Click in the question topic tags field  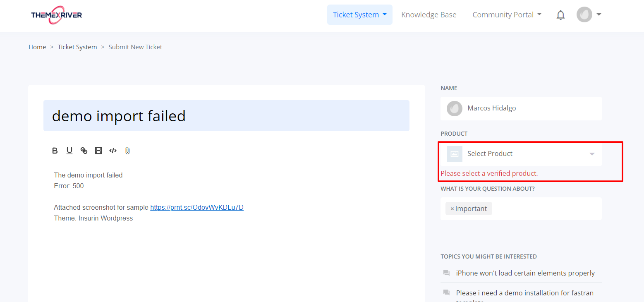coord(546,209)
